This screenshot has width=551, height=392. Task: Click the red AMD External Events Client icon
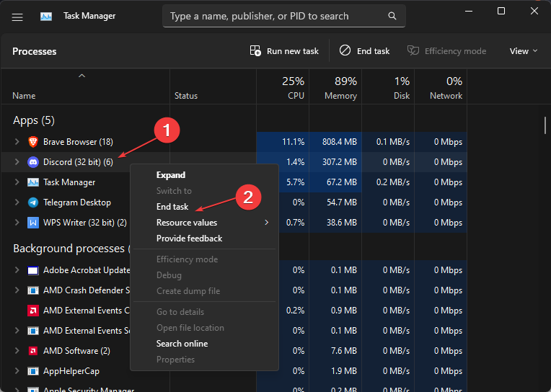(33, 311)
